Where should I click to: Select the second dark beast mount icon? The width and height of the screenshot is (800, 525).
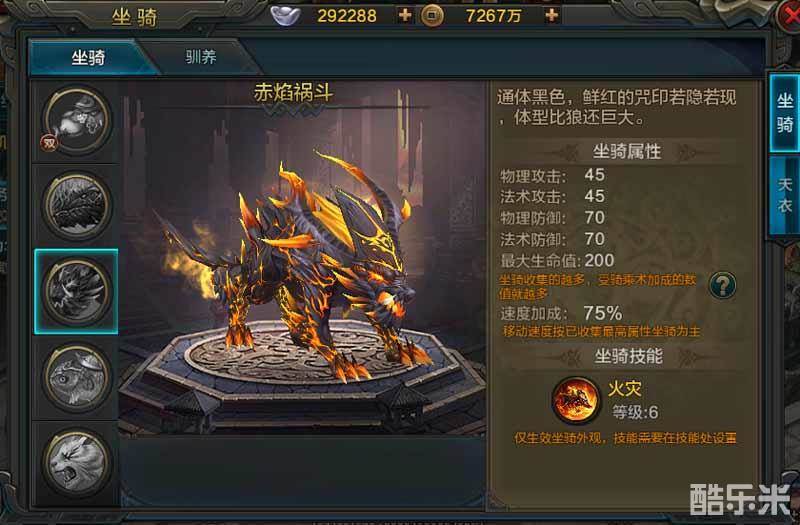[x=77, y=206]
